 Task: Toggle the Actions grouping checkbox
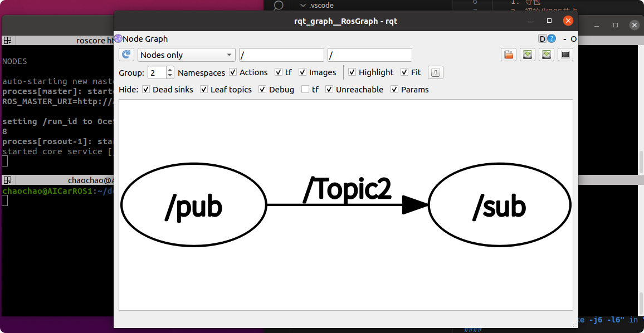pos(233,72)
